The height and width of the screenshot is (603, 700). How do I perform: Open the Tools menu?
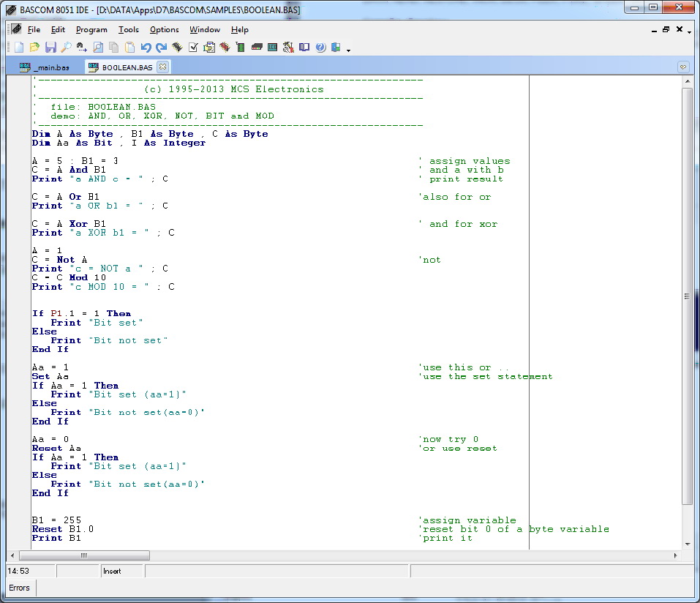pyautogui.click(x=129, y=29)
